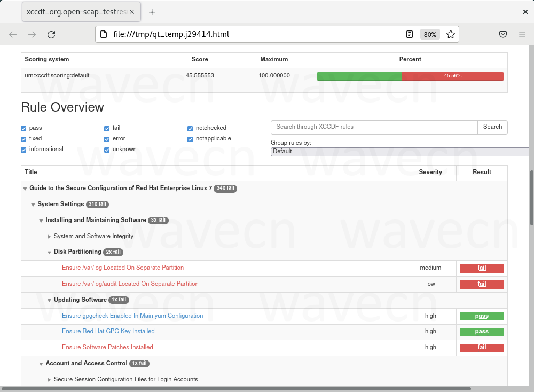Image resolution: width=534 pixels, height=392 pixels.
Task: Click the 45.56% score progress bar
Action: pos(410,76)
